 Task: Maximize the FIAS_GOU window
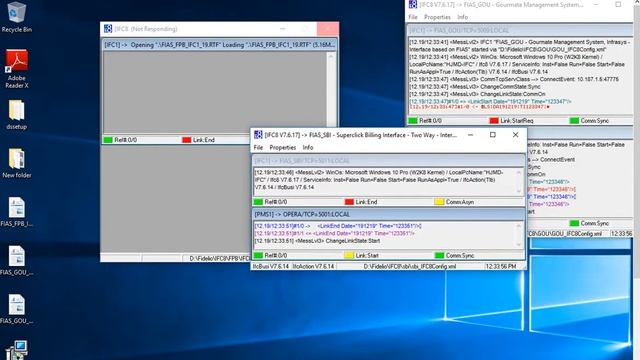(618, 4)
